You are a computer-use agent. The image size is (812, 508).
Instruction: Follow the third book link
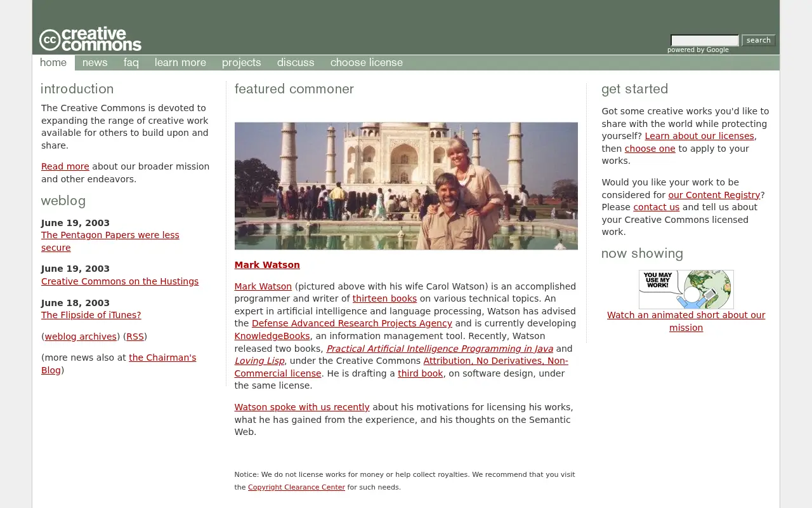421,373
